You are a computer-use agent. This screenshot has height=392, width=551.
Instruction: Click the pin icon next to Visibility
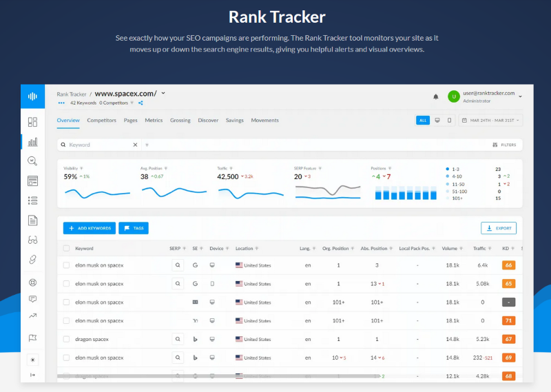click(x=81, y=168)
